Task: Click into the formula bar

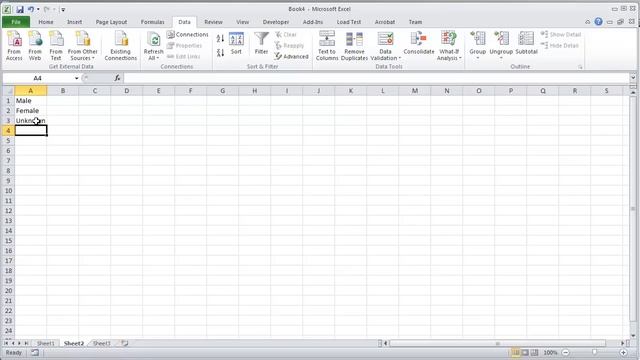Action: 376,78
